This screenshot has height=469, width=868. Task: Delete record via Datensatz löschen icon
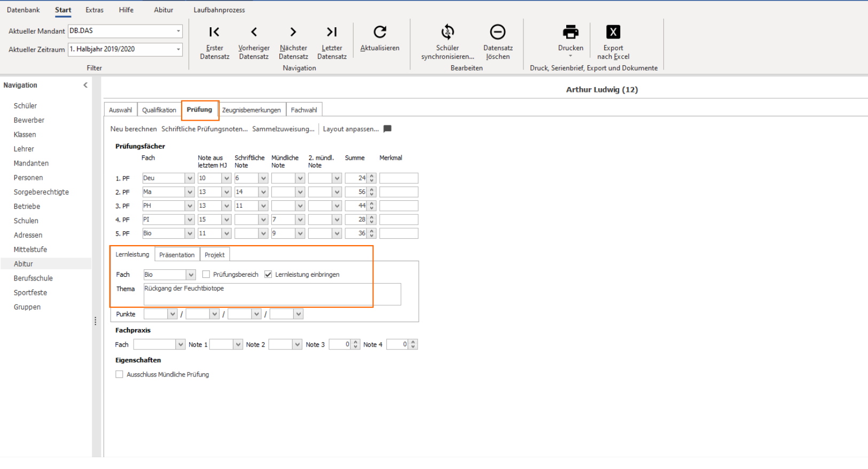pos(498,32)
